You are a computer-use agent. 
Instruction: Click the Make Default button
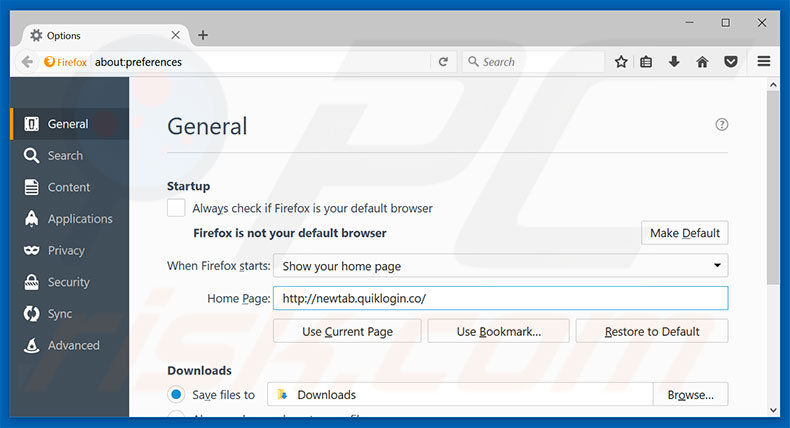click(684, 233)
